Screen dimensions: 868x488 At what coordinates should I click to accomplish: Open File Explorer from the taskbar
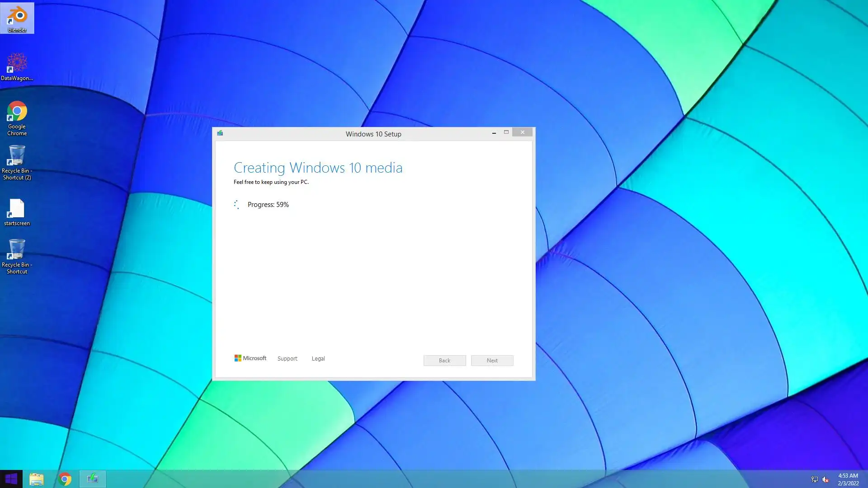[x=37, y=479]
